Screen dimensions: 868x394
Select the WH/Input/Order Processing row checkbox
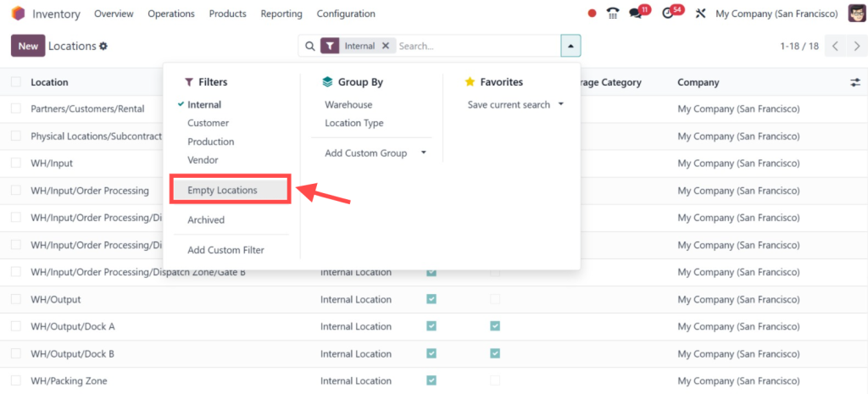coord(16,191)
